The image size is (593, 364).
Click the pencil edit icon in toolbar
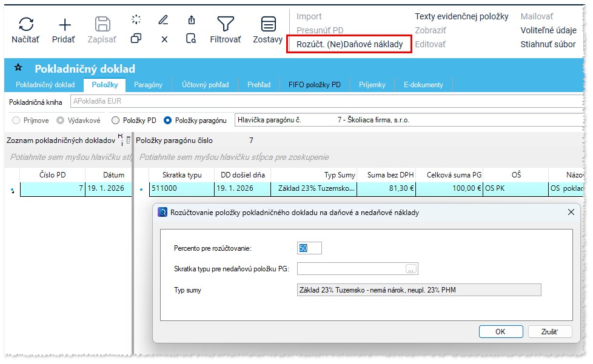click(163, 20)
